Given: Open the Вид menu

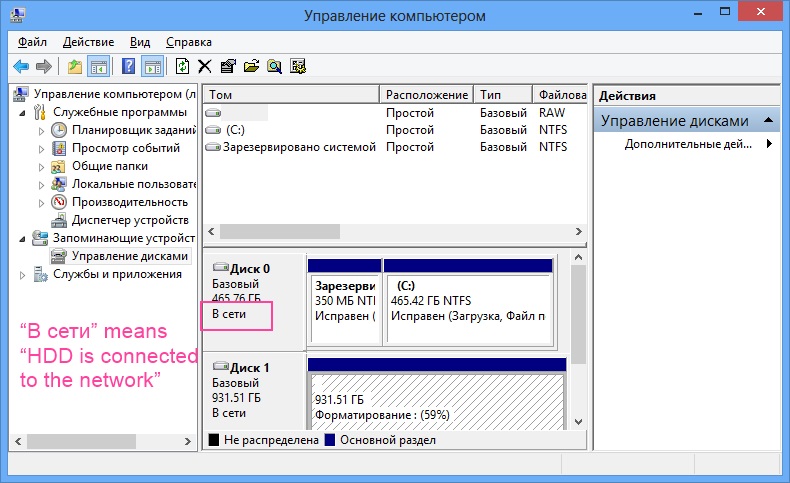Looking at the screenshot, I should [140, 42].
